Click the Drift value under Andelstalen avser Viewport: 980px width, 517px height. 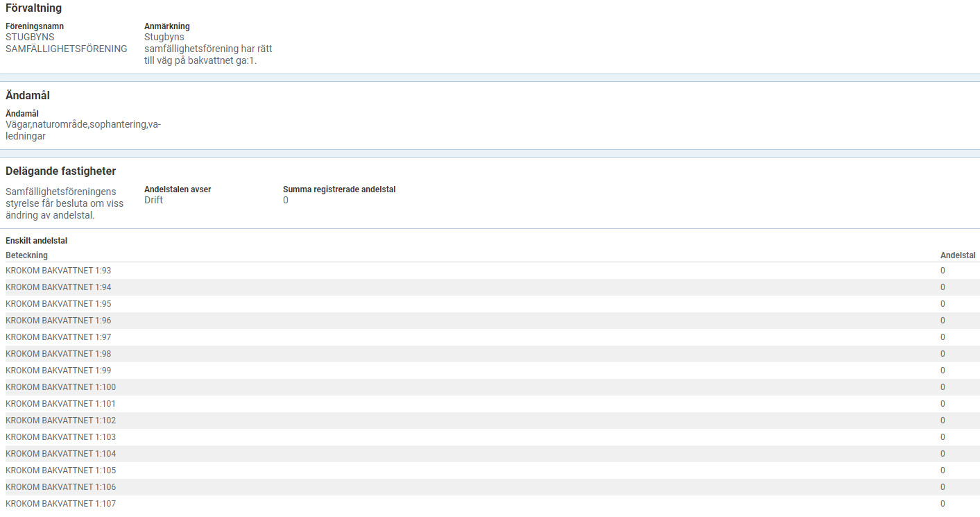point(153,200)
